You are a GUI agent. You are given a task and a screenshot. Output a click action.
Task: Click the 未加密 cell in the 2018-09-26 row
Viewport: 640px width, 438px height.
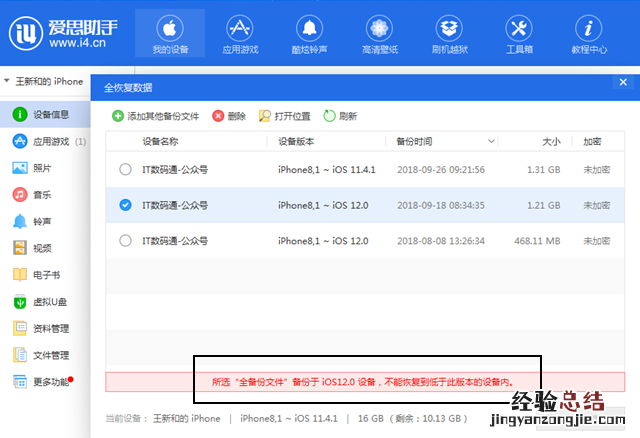[596, 169]
